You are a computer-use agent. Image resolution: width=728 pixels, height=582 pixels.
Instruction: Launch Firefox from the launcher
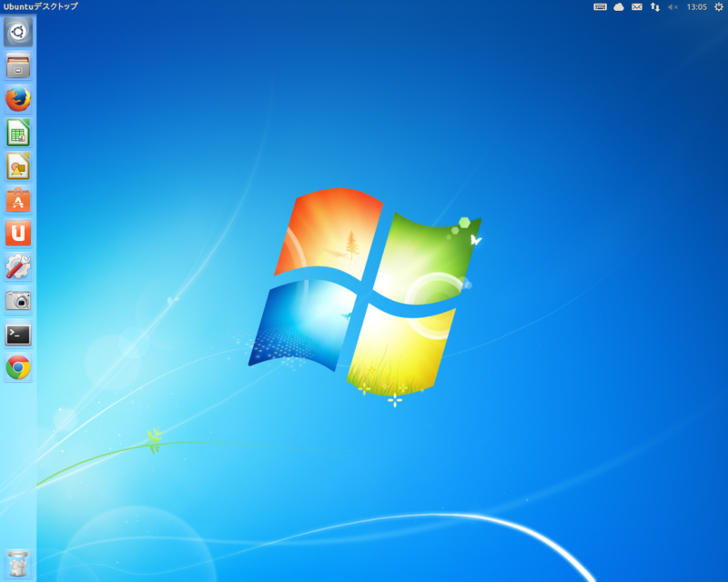16,98
